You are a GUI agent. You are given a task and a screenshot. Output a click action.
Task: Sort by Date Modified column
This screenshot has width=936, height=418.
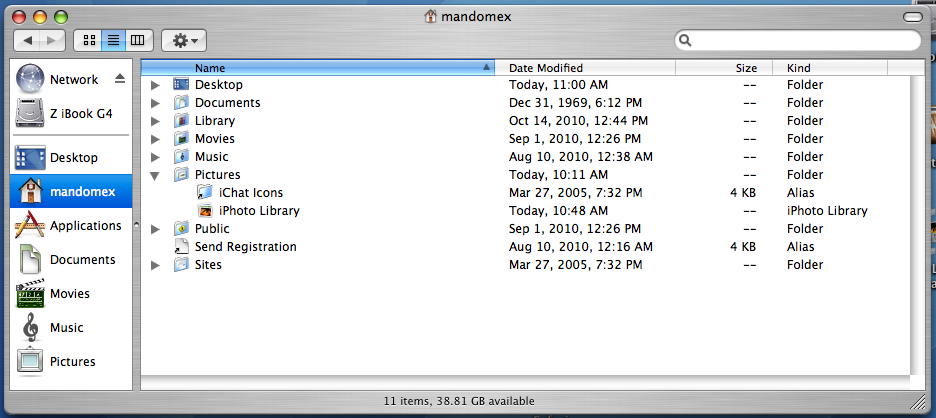point(585,68)
